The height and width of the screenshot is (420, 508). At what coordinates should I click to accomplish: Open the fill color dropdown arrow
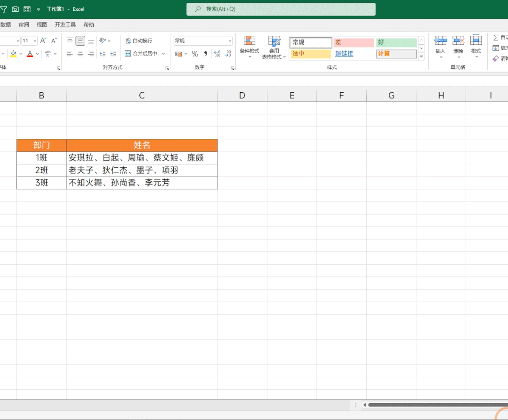coord(21,54)
